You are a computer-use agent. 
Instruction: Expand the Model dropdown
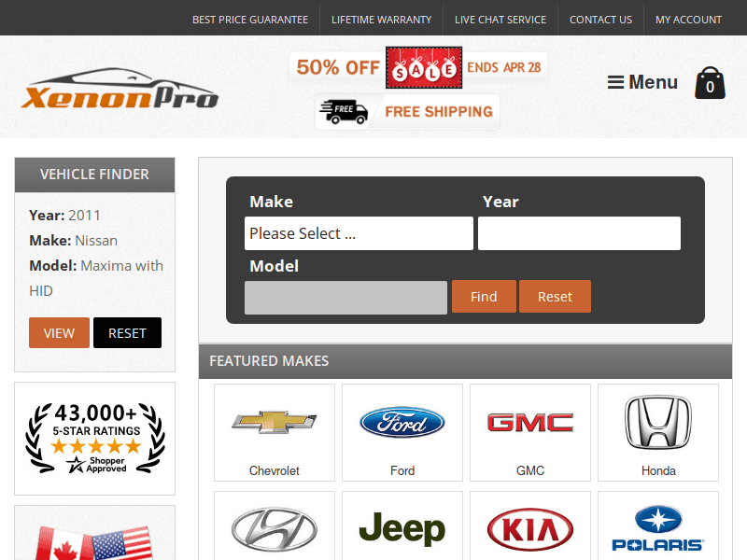(x=345, y=298)
